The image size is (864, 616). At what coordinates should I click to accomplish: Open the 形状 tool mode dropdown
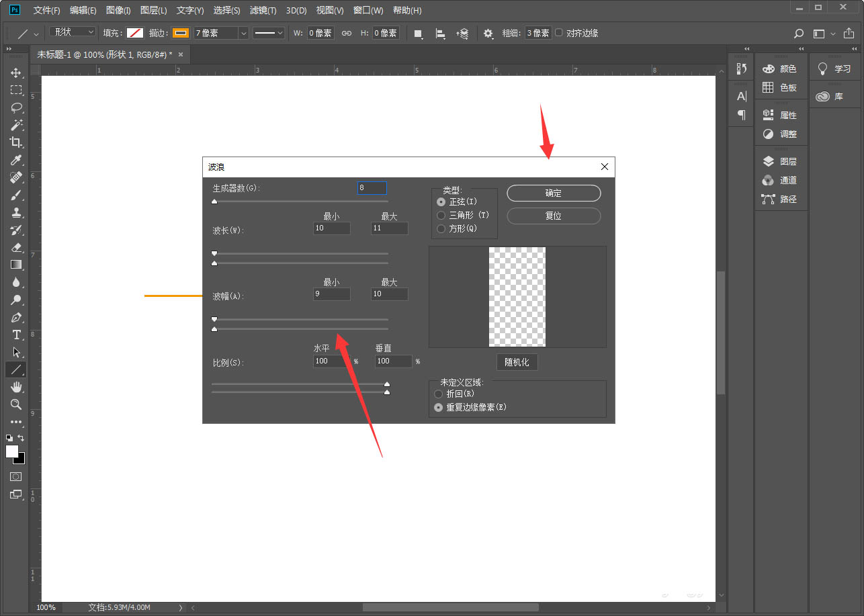click(x=74, y=32)
